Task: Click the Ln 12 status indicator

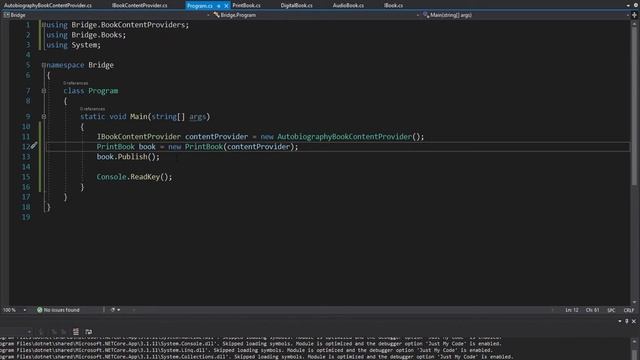Action: (x=572, y=310)
